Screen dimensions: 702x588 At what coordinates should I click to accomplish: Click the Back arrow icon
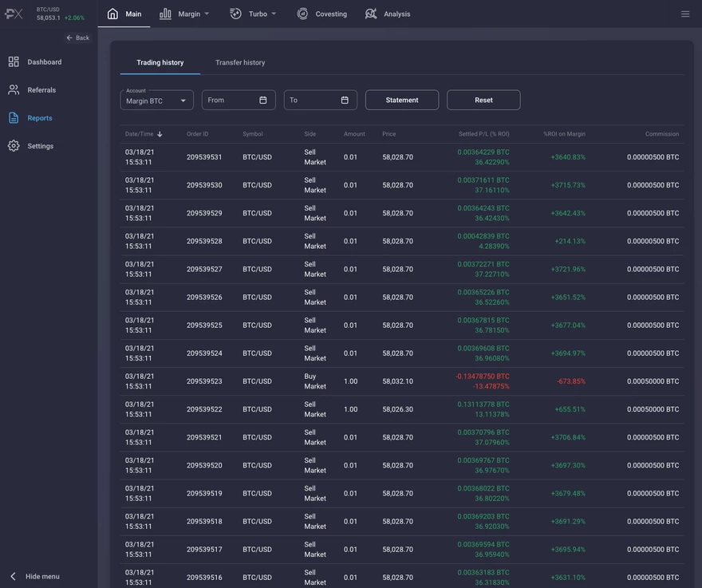click(69, 37)
